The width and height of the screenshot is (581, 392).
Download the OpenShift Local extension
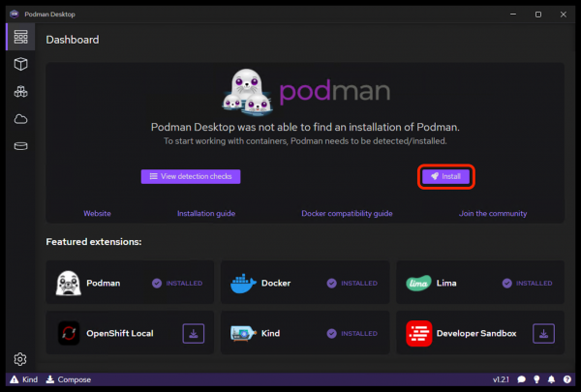click(x=194, y=334)
